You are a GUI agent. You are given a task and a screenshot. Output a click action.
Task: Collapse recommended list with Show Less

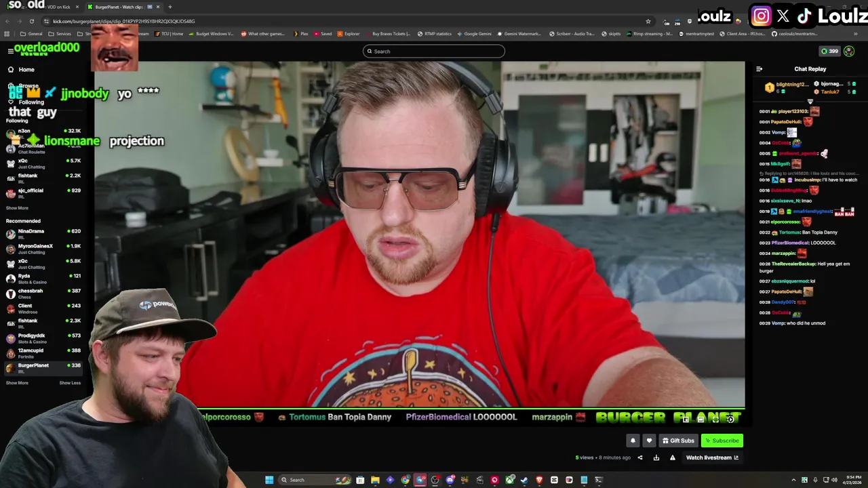[70, 383]
